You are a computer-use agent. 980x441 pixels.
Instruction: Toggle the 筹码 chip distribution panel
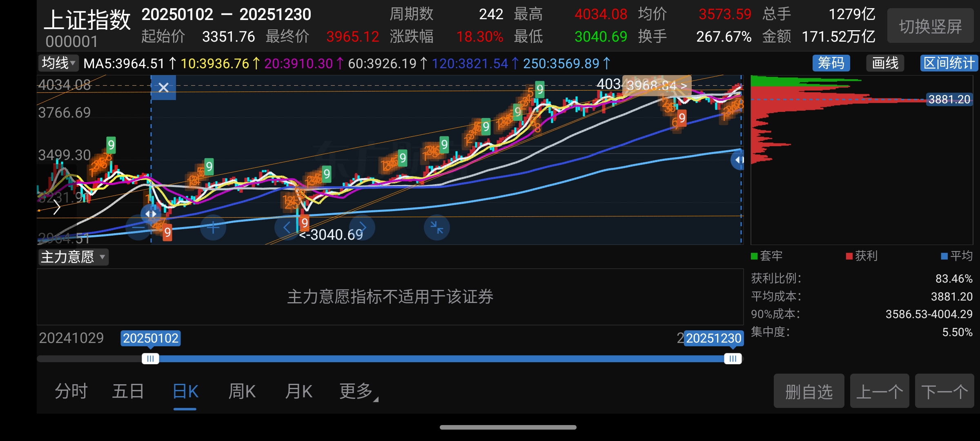(x=831, y=63)
